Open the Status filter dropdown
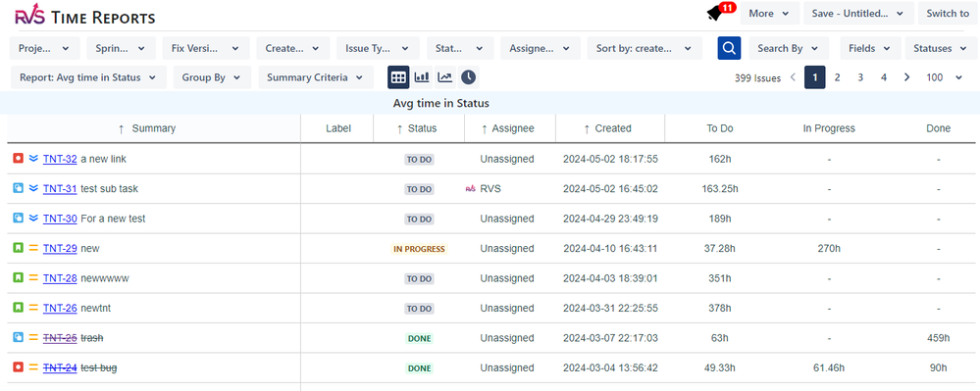 point(460,48)
